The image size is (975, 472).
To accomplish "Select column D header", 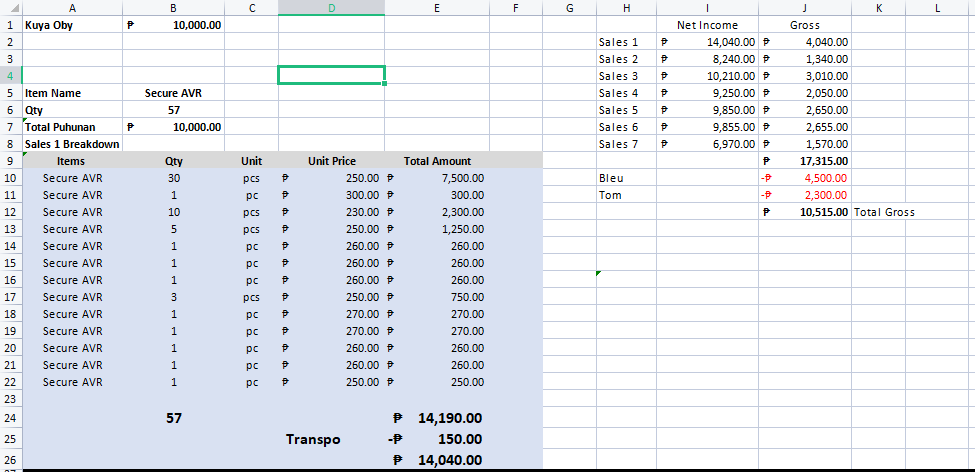I will (331, 7).
